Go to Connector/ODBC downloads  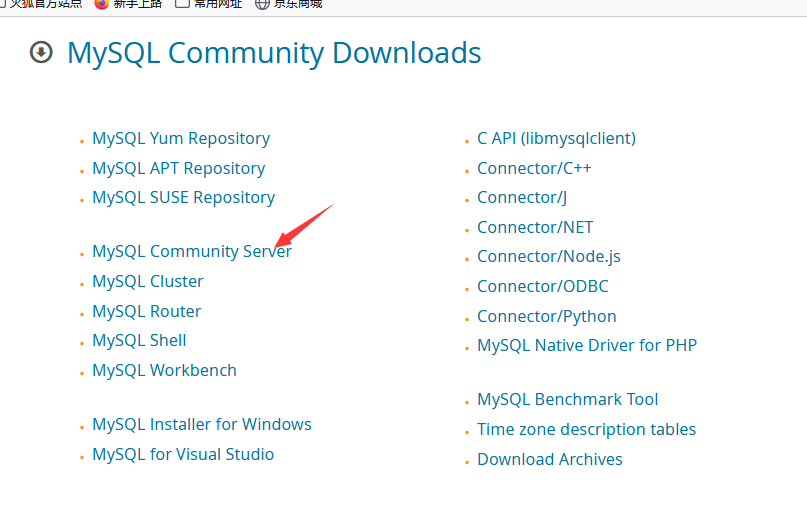542,287
